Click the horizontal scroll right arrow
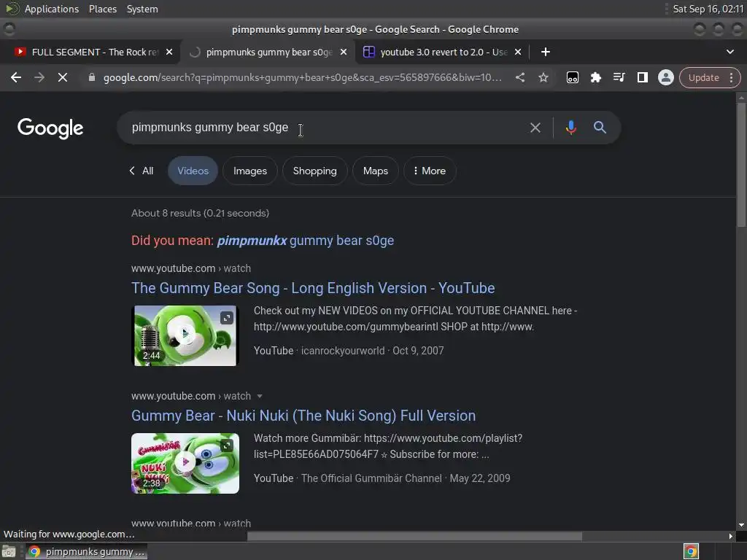 (731, 536)
